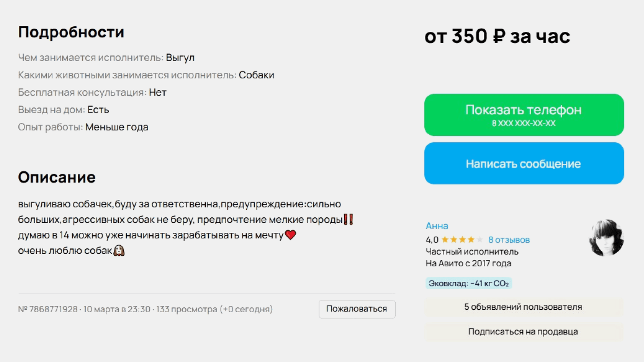Click Подписаться на продавца

click(523, 331)
